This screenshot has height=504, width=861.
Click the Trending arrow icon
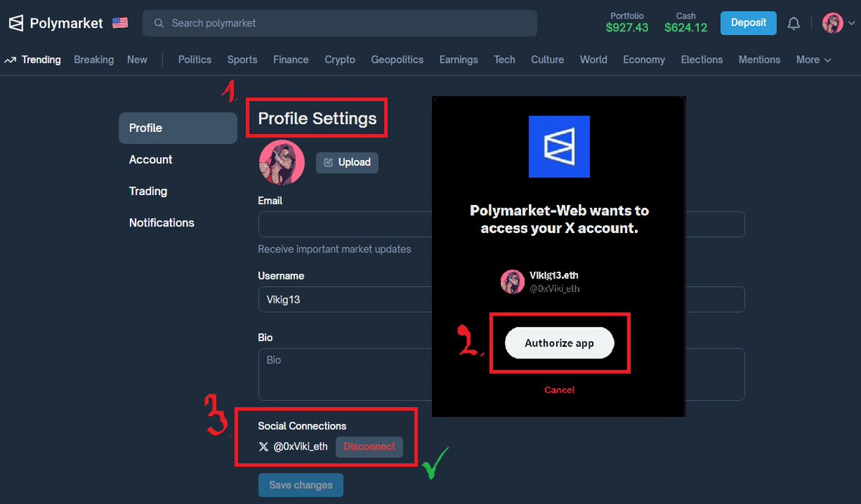click(10, 60)
